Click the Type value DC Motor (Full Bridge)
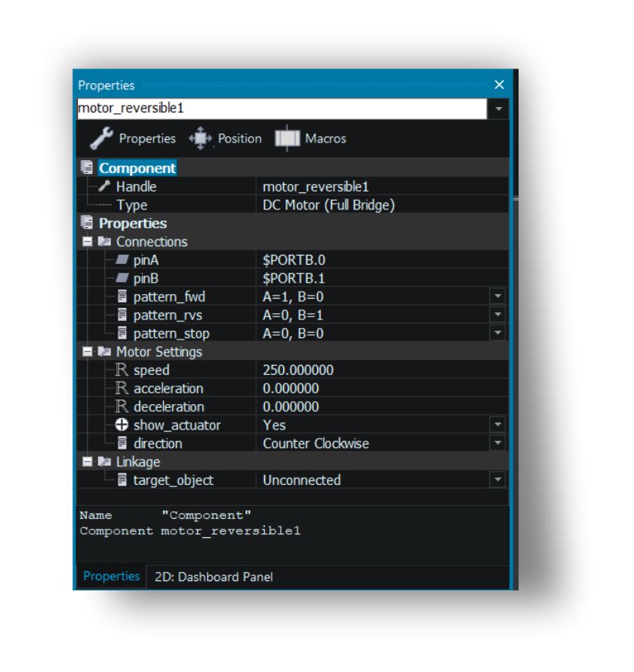 329,206
